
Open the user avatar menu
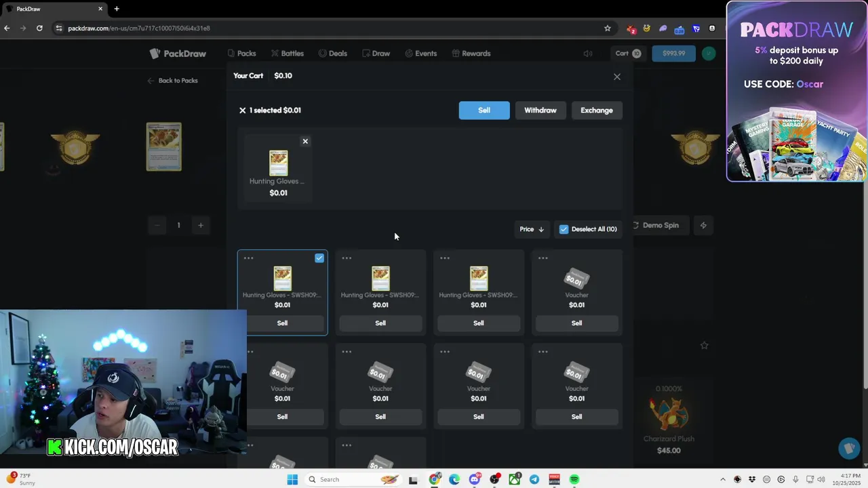tap(709, 54)
